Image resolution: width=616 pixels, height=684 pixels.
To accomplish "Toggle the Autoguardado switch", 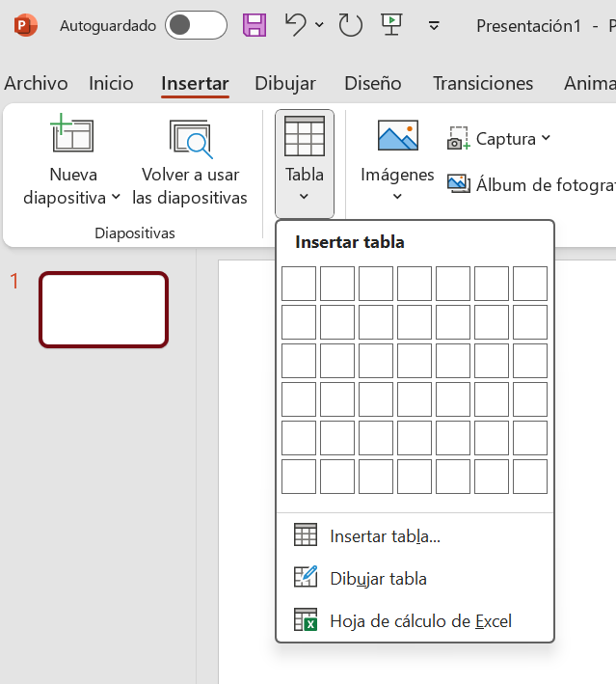I will point(196,26).
